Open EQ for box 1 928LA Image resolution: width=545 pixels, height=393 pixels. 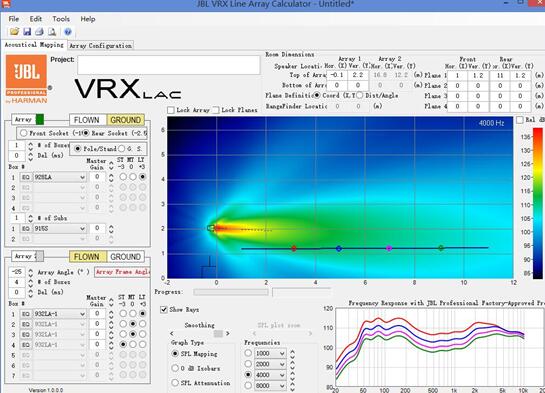point(25,177)
